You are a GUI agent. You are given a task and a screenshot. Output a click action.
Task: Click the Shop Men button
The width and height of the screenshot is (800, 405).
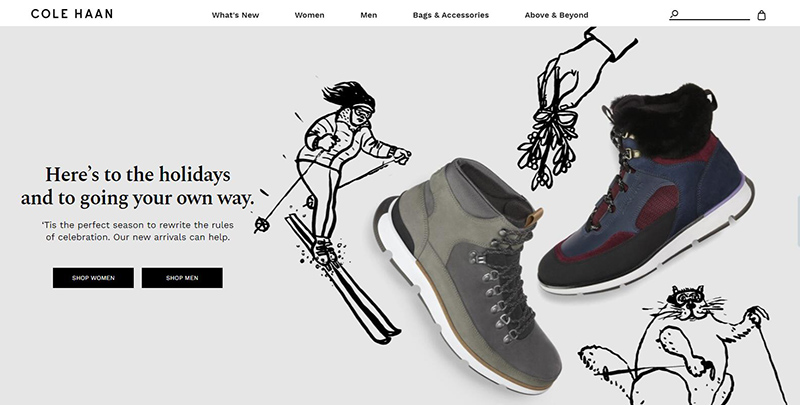pos(182,278)
